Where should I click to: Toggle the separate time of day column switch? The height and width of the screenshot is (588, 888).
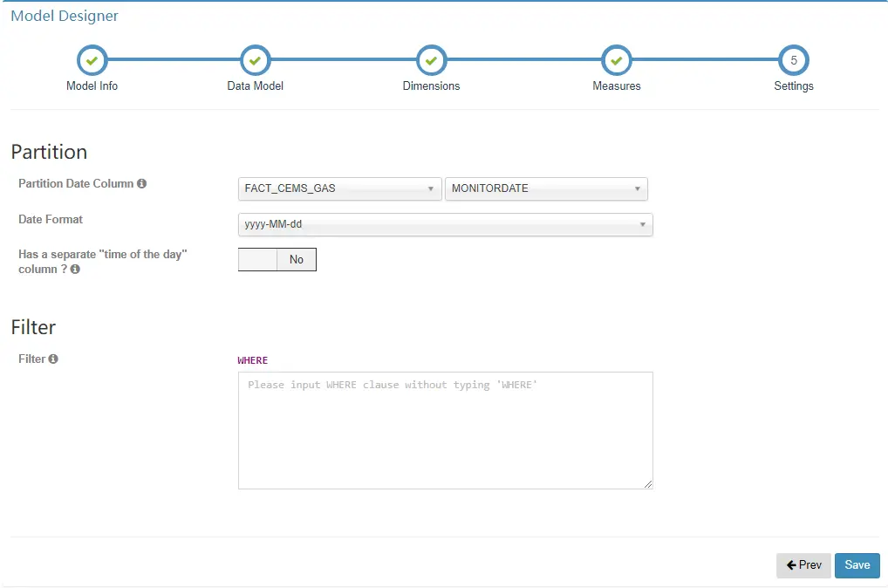click(x=277, y=259)
